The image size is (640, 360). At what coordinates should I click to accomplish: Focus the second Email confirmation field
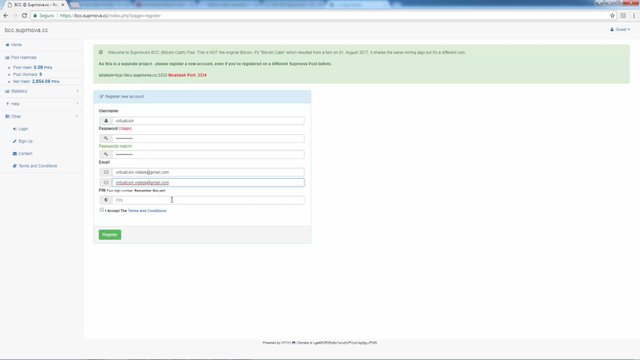point(208,182)
